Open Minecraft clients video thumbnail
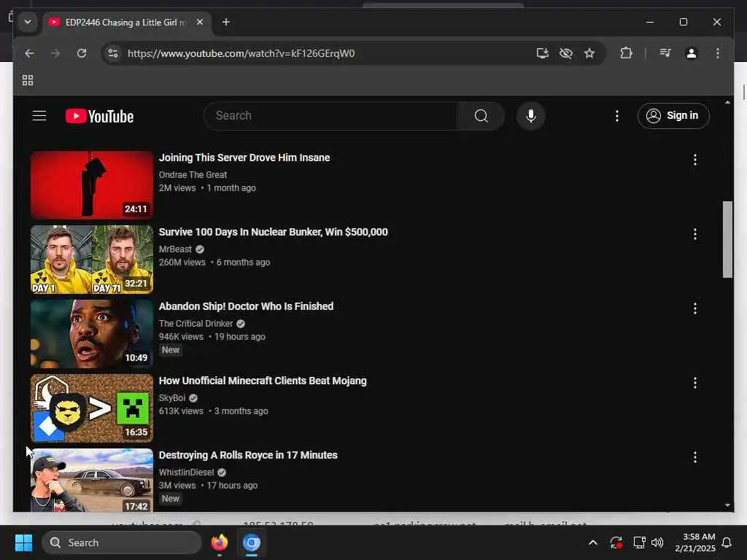 pos(92,408)
